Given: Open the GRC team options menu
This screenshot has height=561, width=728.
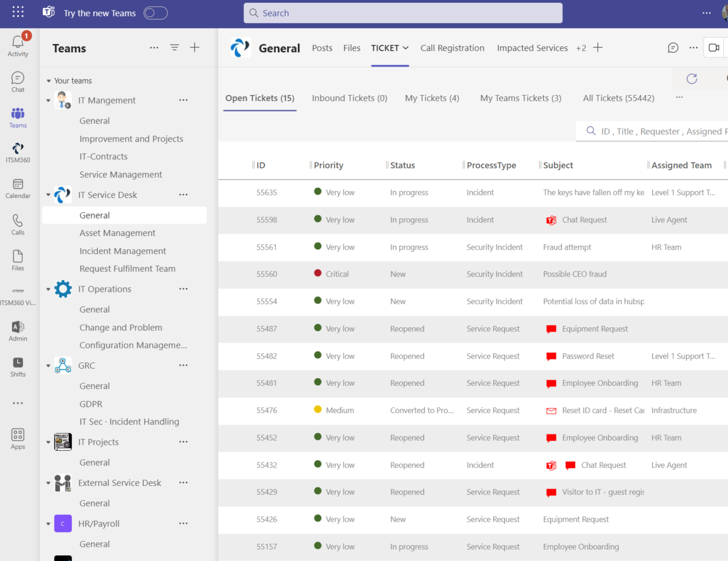Looking at the screenshot, I should pos(183,365).
